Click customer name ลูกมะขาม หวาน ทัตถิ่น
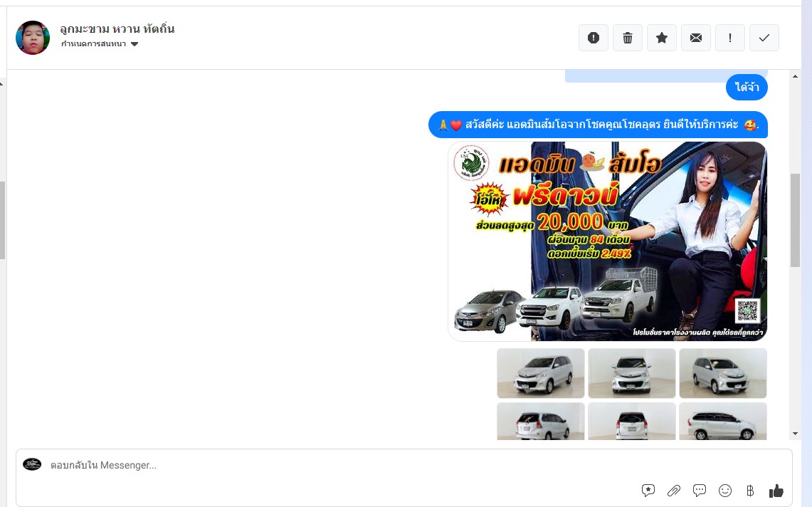This screenshot has width=812, height=507. click(117, 29)
